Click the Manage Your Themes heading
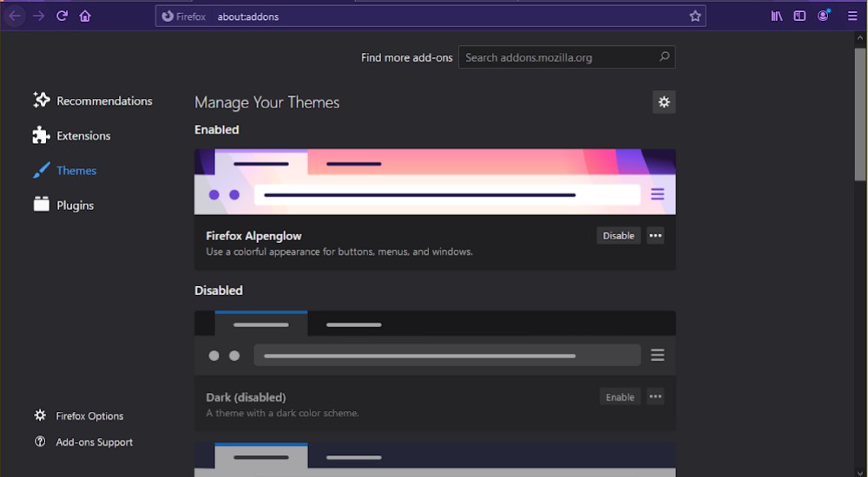Image resolution: width=868 pixels, height=477 pixels. click(x=266, y=102)
